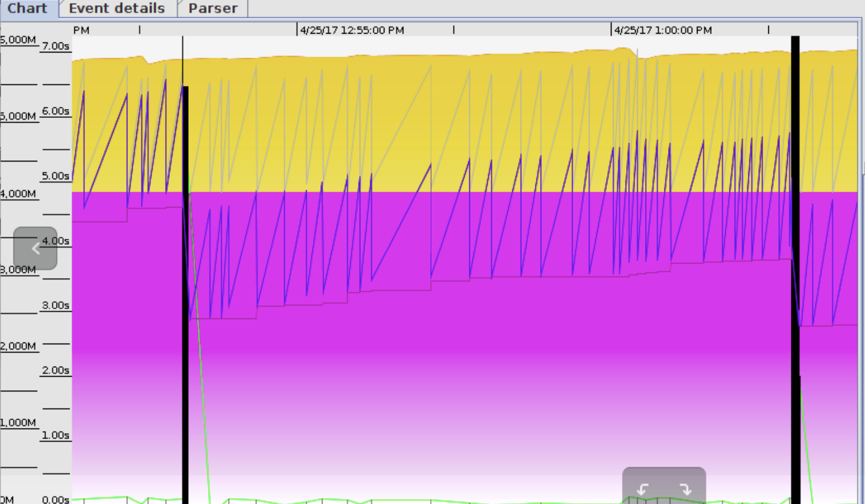Click the rotate left arrow icon
This screenshot has width=865, height=504.
point(643,489)
